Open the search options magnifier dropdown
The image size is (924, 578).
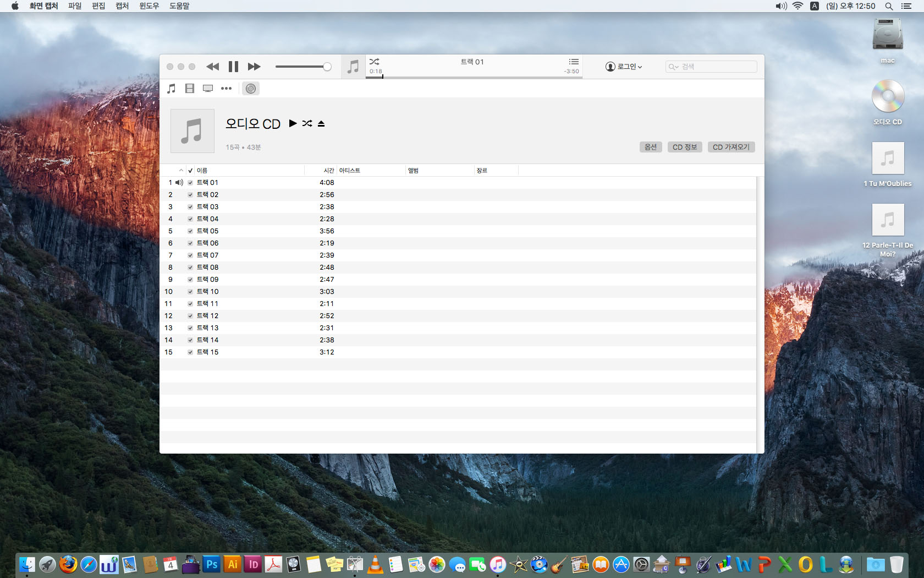pos(673,67)
